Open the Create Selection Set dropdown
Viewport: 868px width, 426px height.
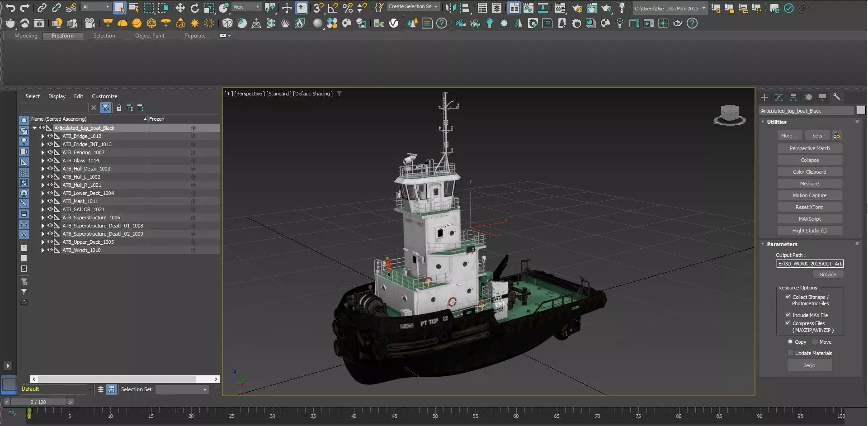tap(413, 7)
